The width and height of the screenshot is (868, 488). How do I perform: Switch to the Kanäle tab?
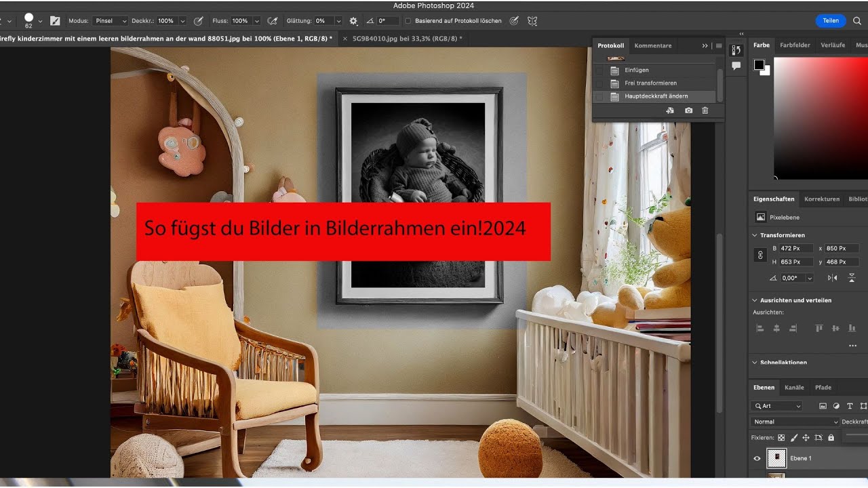pyautogui.click(x=794, y=388)
